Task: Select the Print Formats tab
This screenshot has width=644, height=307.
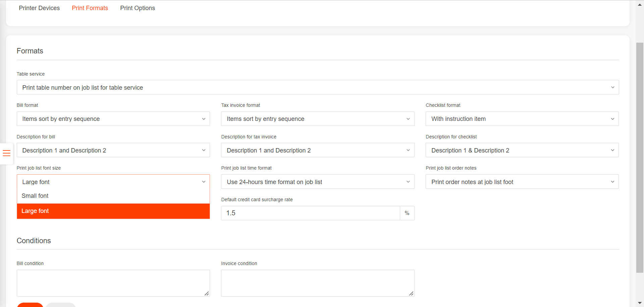Action: point(90,8)
